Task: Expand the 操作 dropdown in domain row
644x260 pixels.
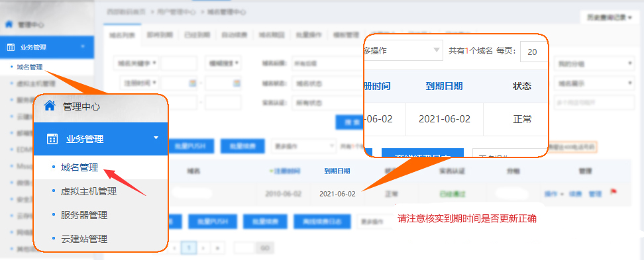Action: pos(553,194)
